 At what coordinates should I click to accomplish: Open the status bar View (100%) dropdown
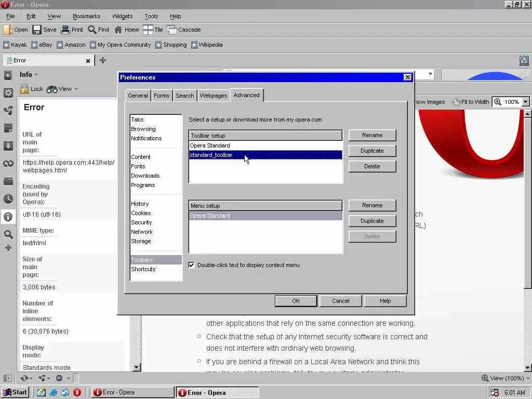pos(505,378)
